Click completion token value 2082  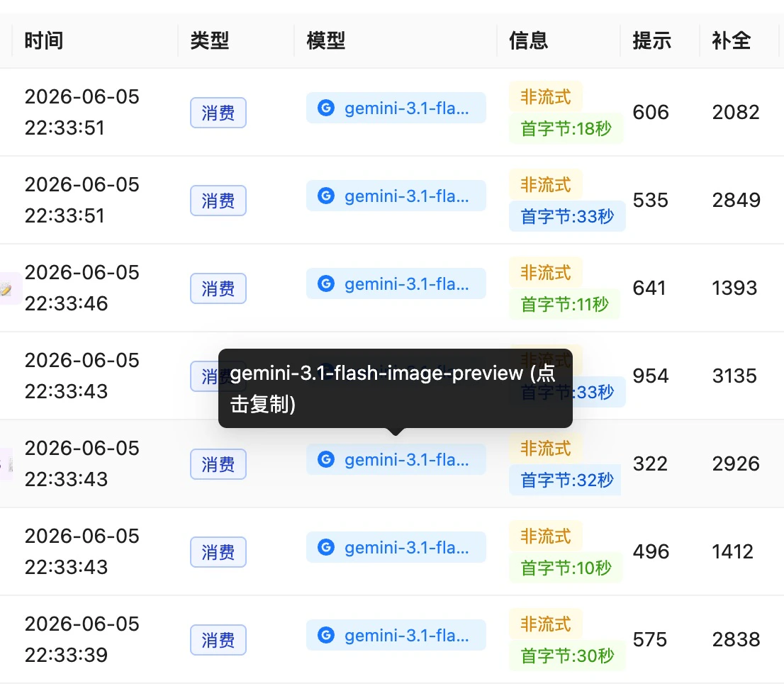point(736,113)
